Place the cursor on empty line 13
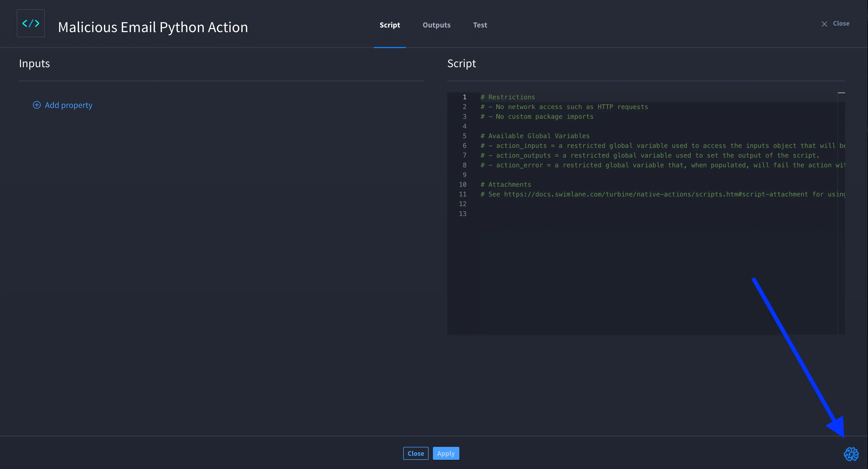 pos(659,214)
